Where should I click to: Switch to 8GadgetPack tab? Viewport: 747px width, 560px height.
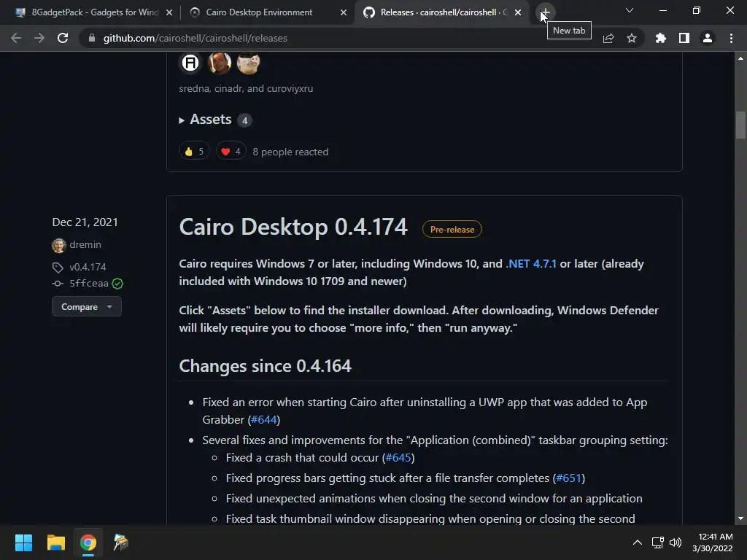coord(94,12)
